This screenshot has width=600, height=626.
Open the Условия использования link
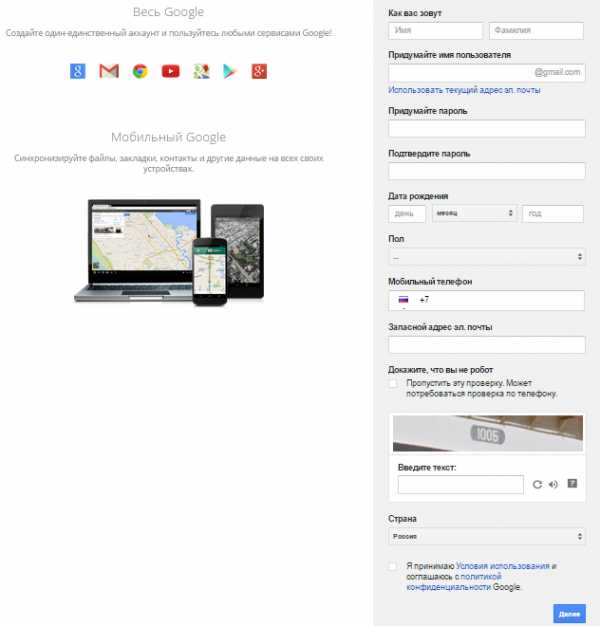pyautogui.click(x=503, y=566)
